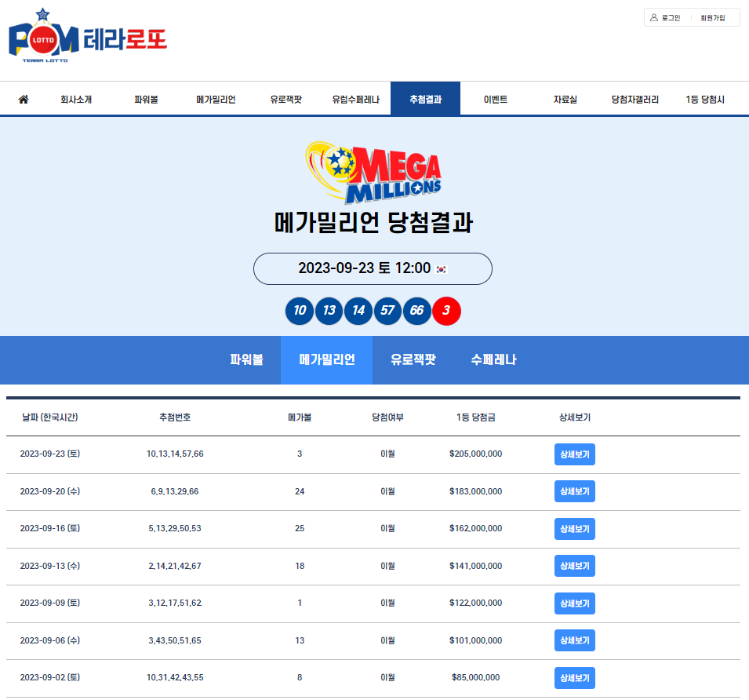Click the 메가밀리언 당첨결과 heading

[373, 223]
